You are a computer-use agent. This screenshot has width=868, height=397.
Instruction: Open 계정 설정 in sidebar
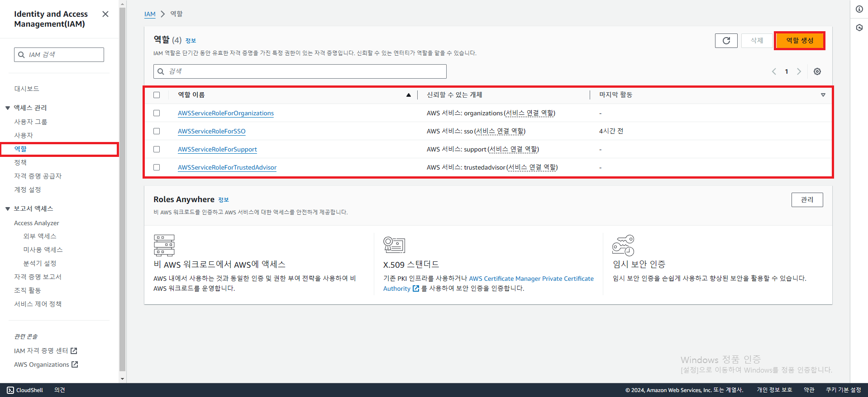(27, 189)
